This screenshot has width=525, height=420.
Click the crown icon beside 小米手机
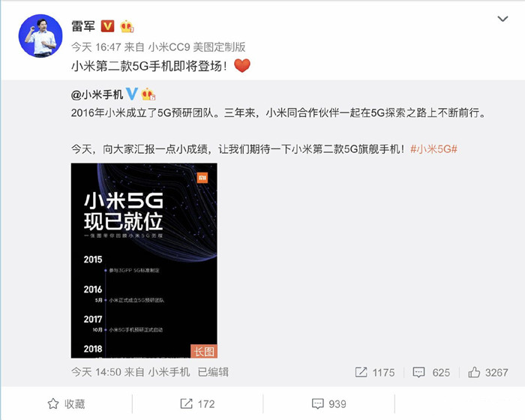[x=148, y=94]
